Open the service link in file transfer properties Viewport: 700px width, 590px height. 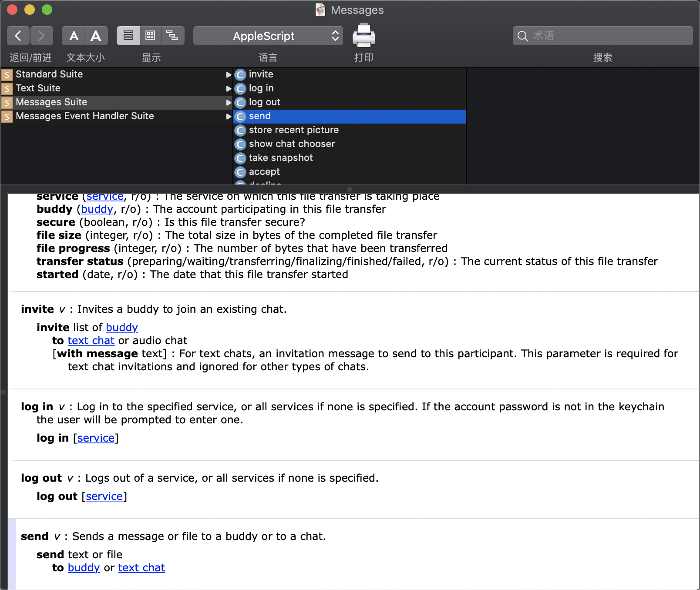tap(105, 198)
